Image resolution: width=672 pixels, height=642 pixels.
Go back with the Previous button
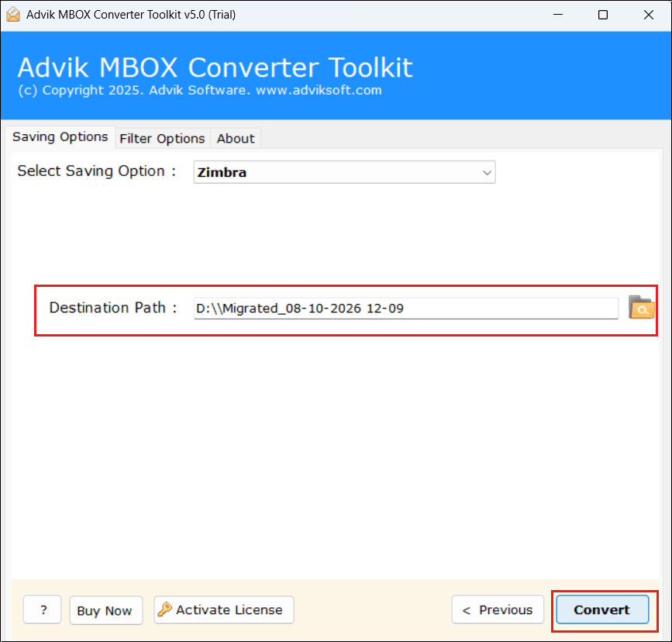[498, 609]
